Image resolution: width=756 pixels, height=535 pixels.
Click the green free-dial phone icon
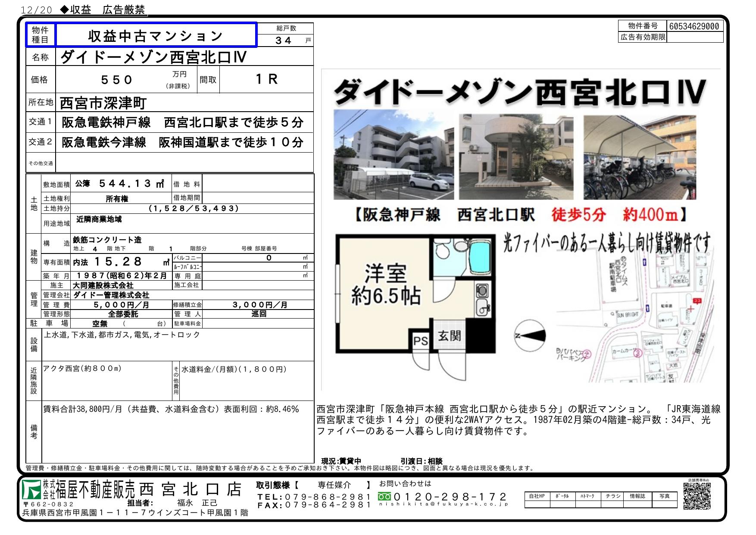coord(385,497)
